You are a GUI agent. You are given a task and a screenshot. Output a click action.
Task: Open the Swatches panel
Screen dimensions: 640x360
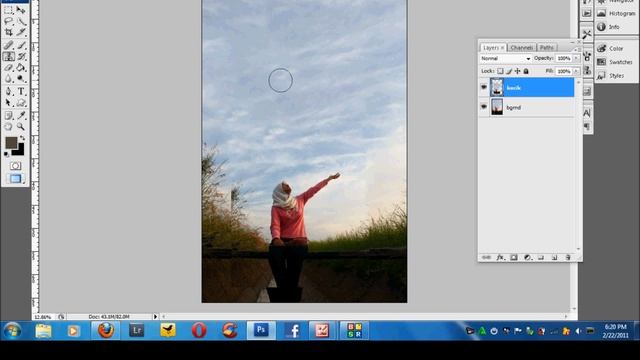pos(615,62)
